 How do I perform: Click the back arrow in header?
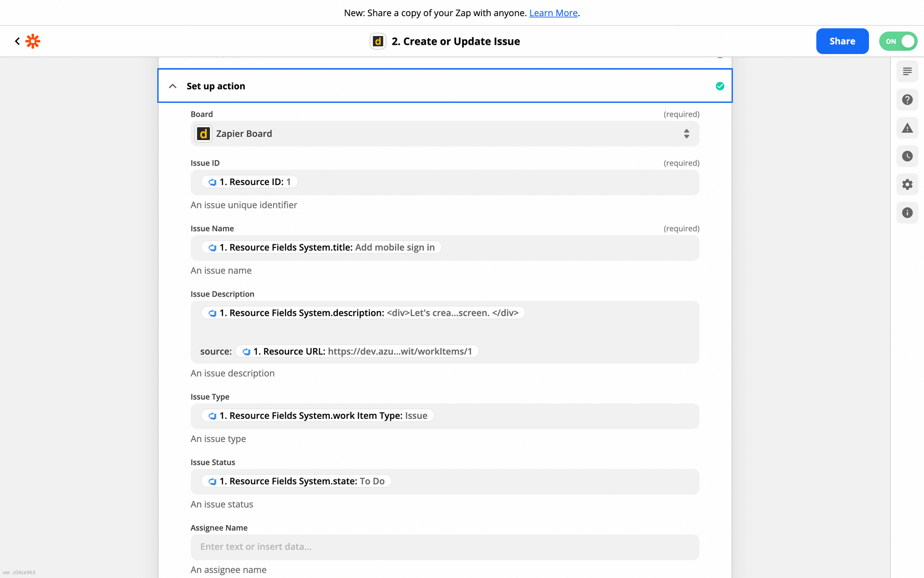pyautogui.click(x=17, y=41)
